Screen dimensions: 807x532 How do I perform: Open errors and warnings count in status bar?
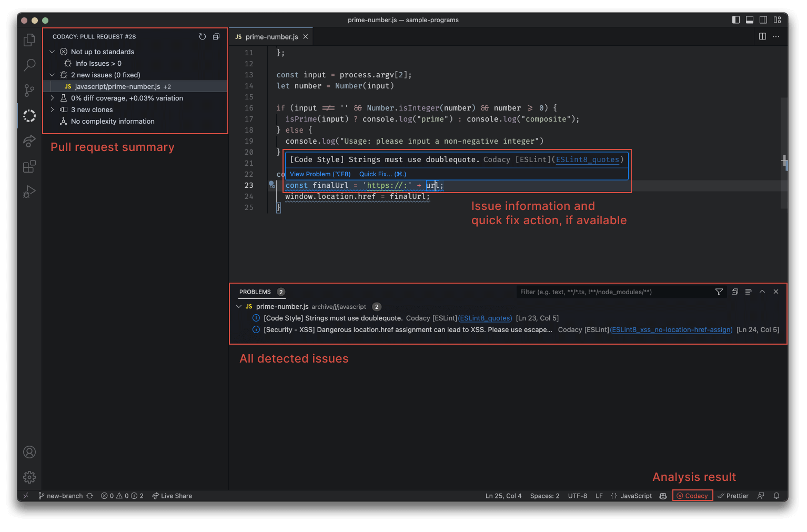pyautogui.click(x=122, y=496)
